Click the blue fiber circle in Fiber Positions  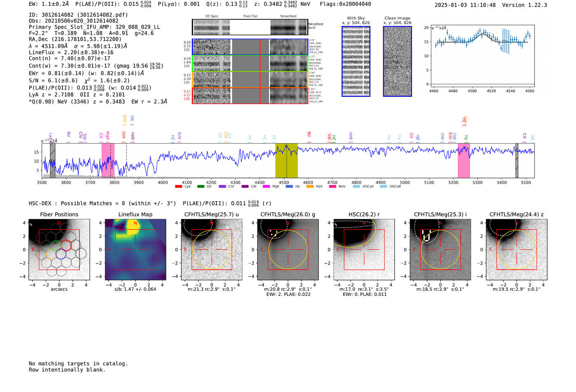point(61,254)
